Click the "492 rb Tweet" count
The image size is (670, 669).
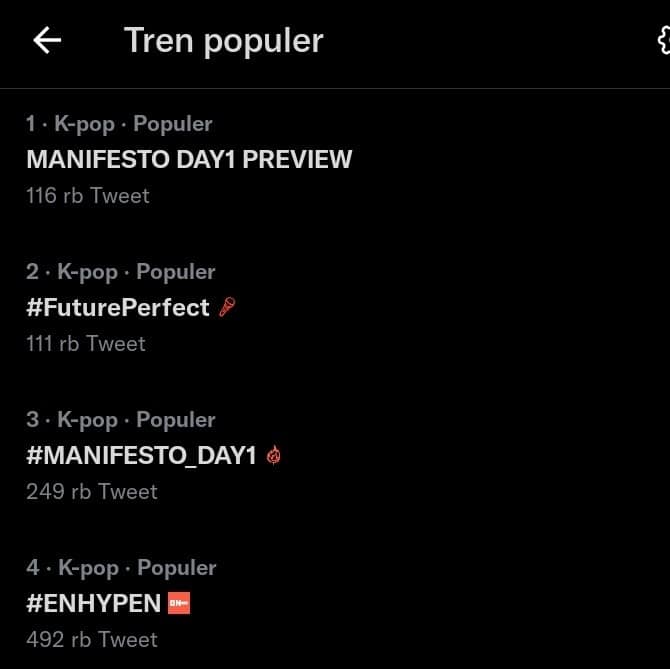(92, 640)
